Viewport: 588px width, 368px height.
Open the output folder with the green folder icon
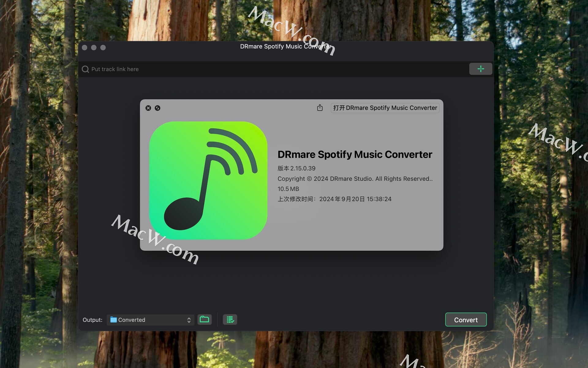204,320
